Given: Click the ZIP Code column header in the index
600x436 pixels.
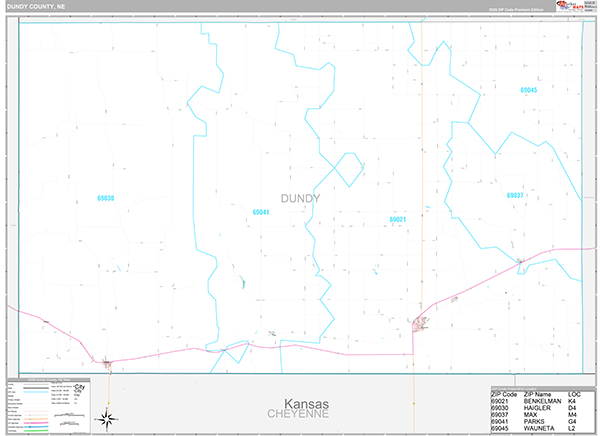Looking at the screenshot, I should click(504, 394).
